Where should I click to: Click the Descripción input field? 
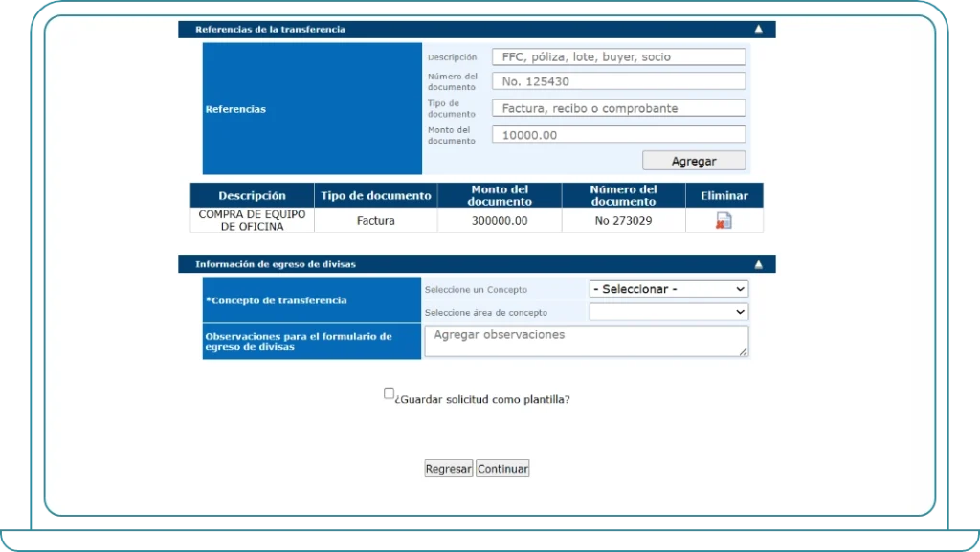[617, 56]
